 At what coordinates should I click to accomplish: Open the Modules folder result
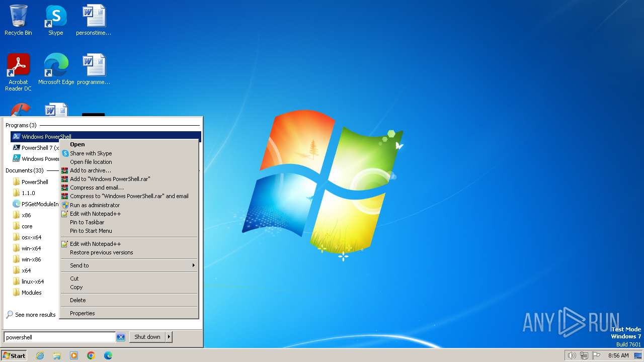pyautogui.click(x=35, y=293)
